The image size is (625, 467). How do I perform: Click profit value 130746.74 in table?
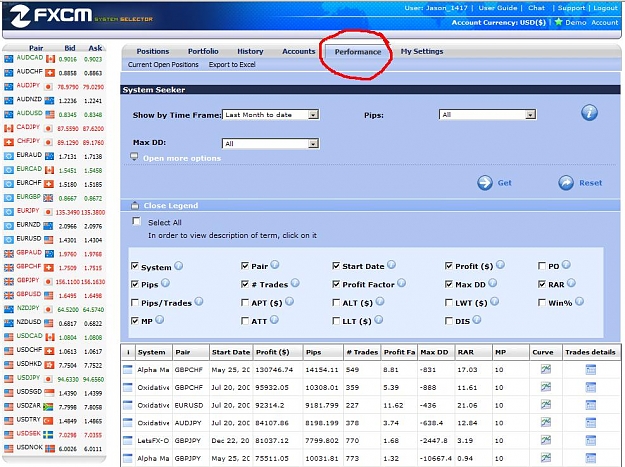pos(274,370)
